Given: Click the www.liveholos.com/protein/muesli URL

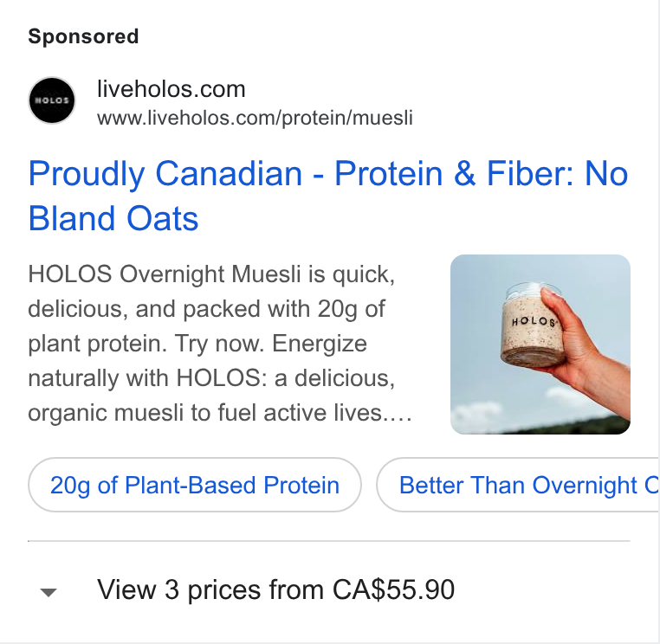Looking at the screenshot, I should coord(255,118).
